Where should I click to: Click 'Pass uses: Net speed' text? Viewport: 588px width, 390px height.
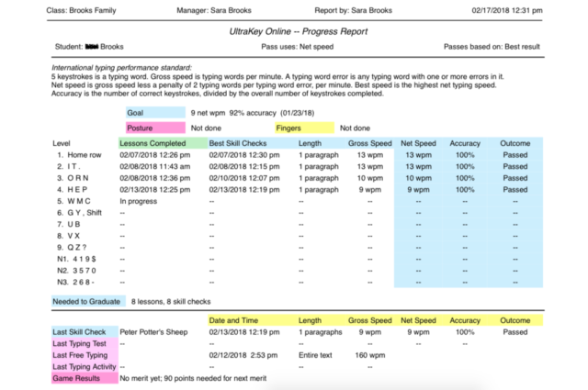297,47
